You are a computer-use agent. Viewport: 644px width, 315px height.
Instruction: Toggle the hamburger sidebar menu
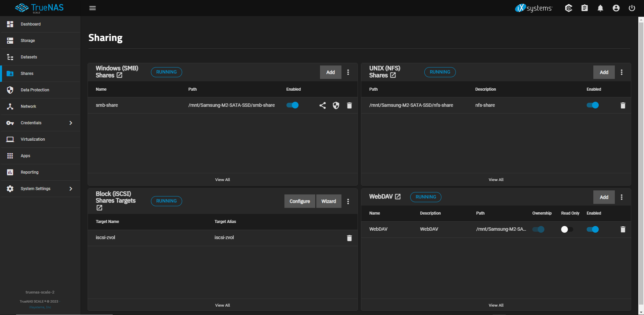click(93, 8)
